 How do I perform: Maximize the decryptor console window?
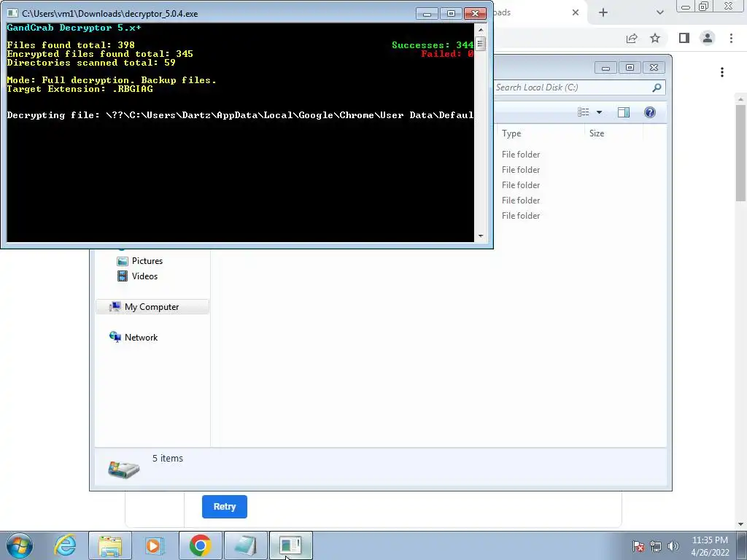[x=451, y=13]
